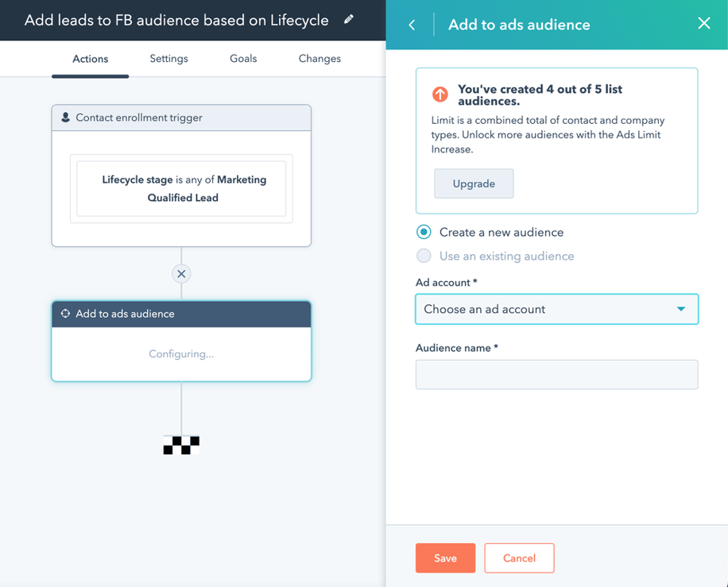
Task: Cancel the ads audience configuration
Action: click(x=519, y=558)
